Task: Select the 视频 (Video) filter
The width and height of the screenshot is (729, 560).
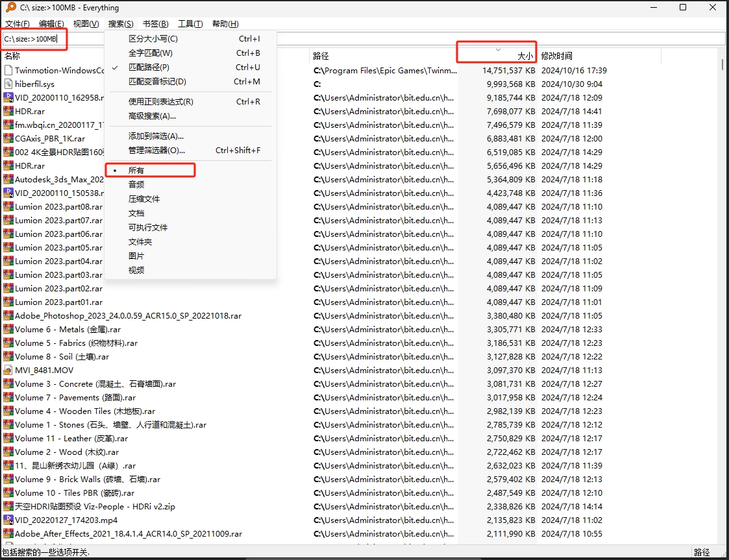Action: [x=191, y=271]
